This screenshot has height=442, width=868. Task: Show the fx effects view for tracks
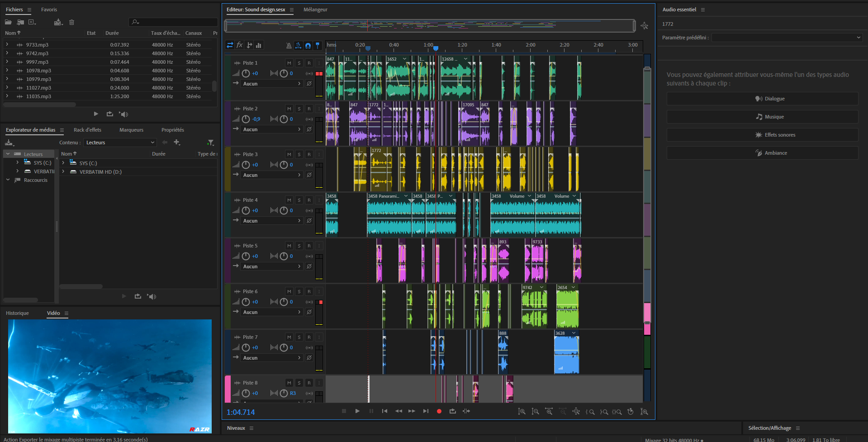pos(240,45)
